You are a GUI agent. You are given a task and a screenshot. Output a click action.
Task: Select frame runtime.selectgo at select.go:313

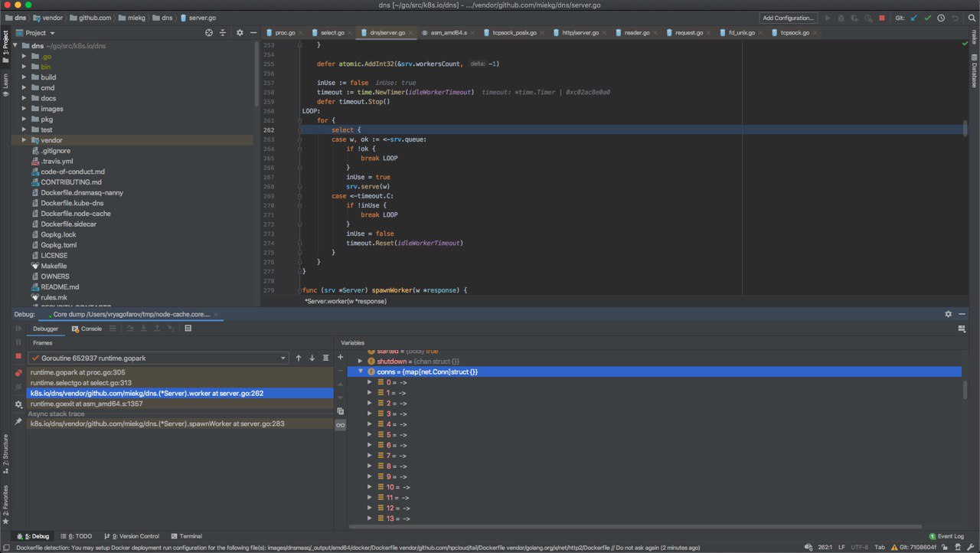[x=180, y=382]
